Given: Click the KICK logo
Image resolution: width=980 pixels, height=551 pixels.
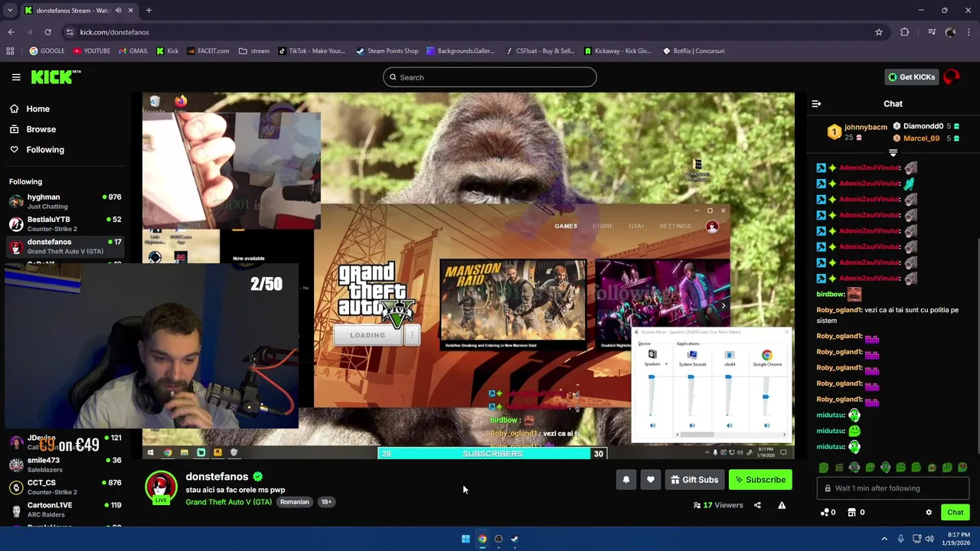Looking at the screenshot, I should (55, 77).
